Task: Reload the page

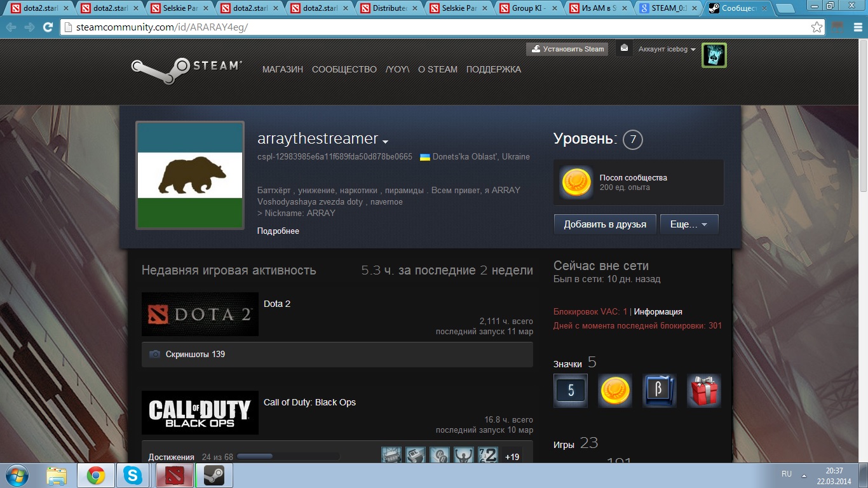Action: [x=48, y=27]
